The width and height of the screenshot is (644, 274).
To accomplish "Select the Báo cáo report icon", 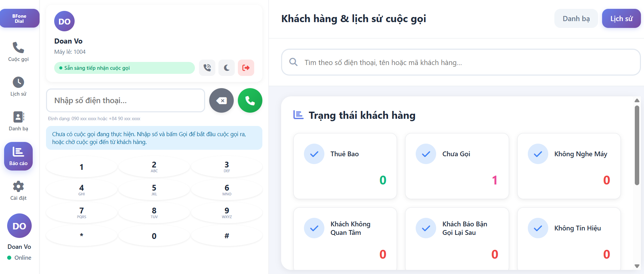I will coord(18,156).
